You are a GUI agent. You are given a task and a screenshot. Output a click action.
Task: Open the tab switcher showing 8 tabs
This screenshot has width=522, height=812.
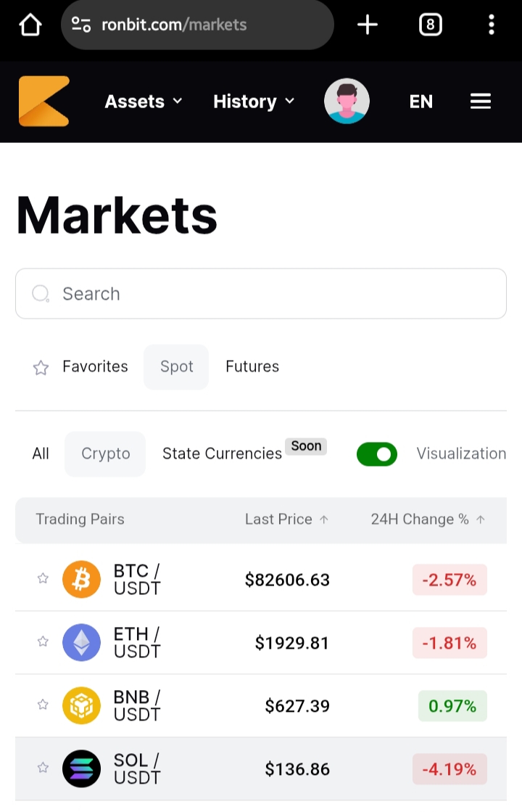[x=430, y=25]
